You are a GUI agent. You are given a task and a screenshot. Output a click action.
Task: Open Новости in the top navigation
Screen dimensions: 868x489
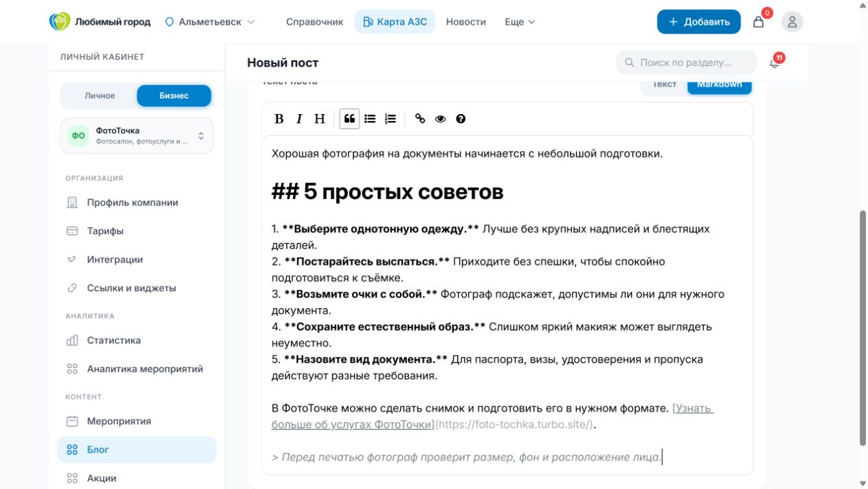point(466,22)
